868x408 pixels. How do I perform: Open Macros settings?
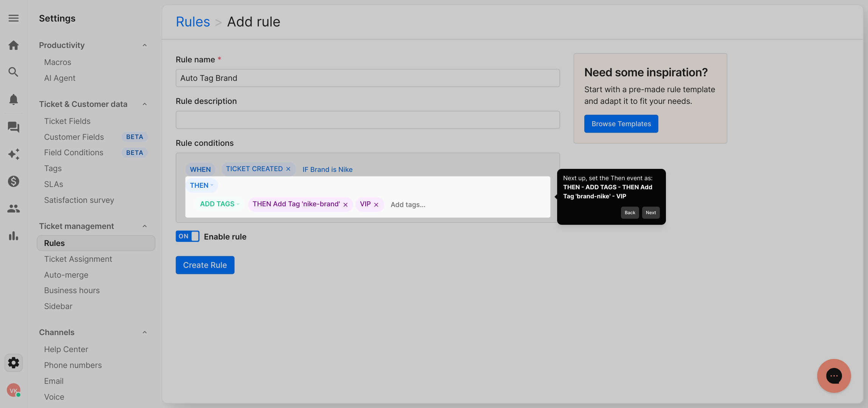coord(58,62)
